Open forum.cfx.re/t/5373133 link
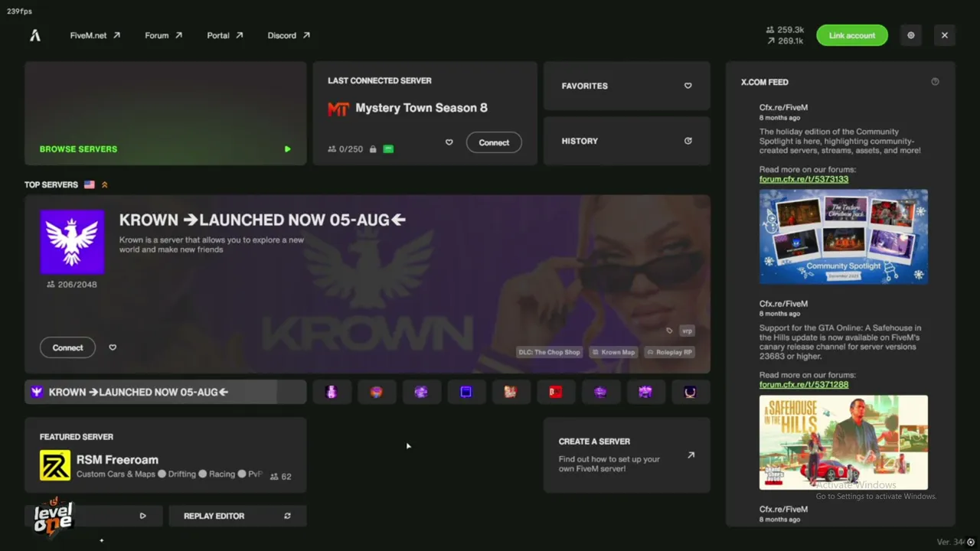 click(804, 179)
